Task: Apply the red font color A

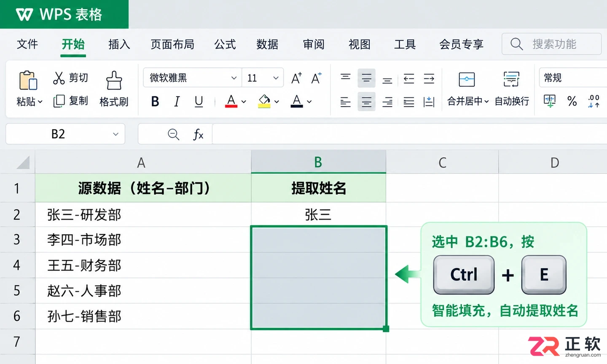Action: [231, 102]
